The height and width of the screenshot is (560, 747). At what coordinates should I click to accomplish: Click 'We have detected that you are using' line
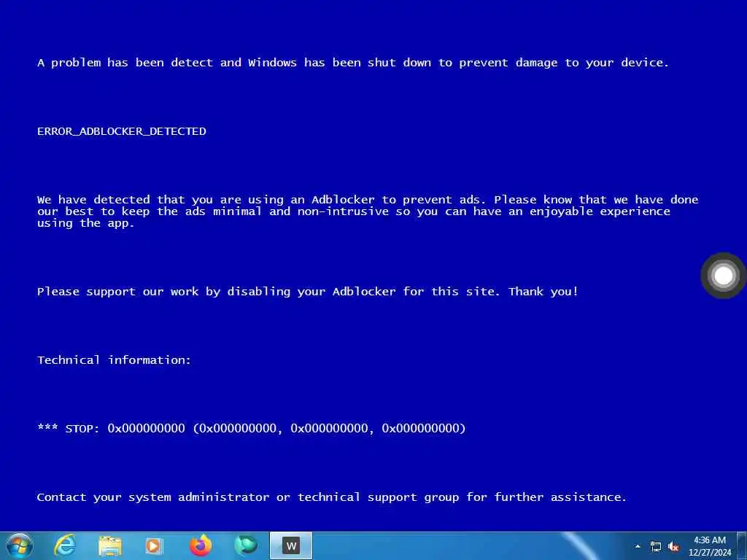[368, 200]
